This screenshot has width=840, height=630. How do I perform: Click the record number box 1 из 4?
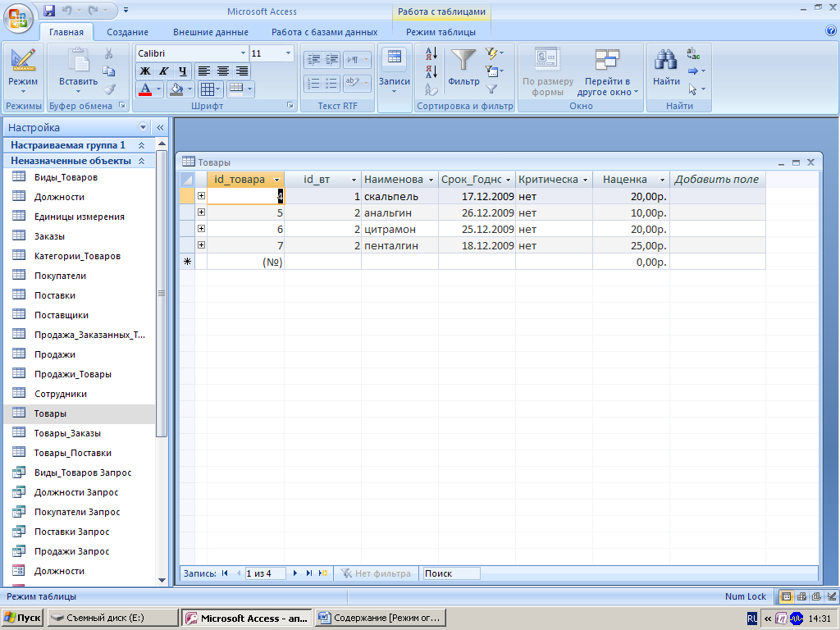(265, 573)
